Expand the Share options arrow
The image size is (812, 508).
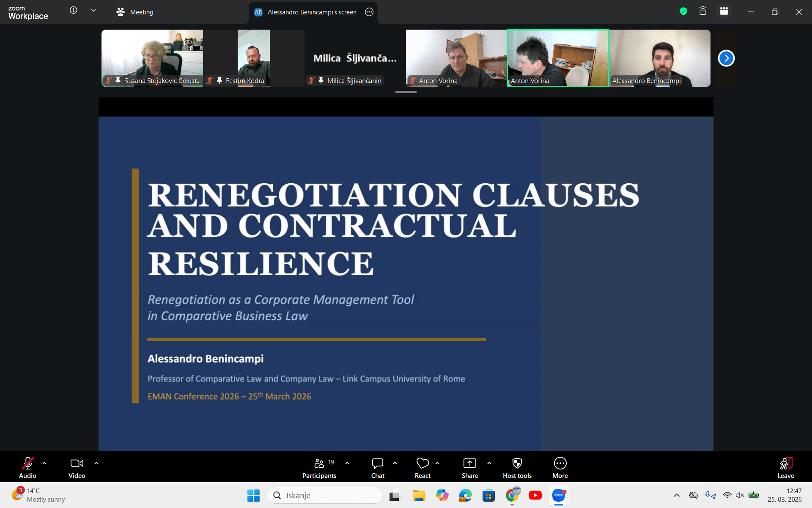click(x=489, y=463)
